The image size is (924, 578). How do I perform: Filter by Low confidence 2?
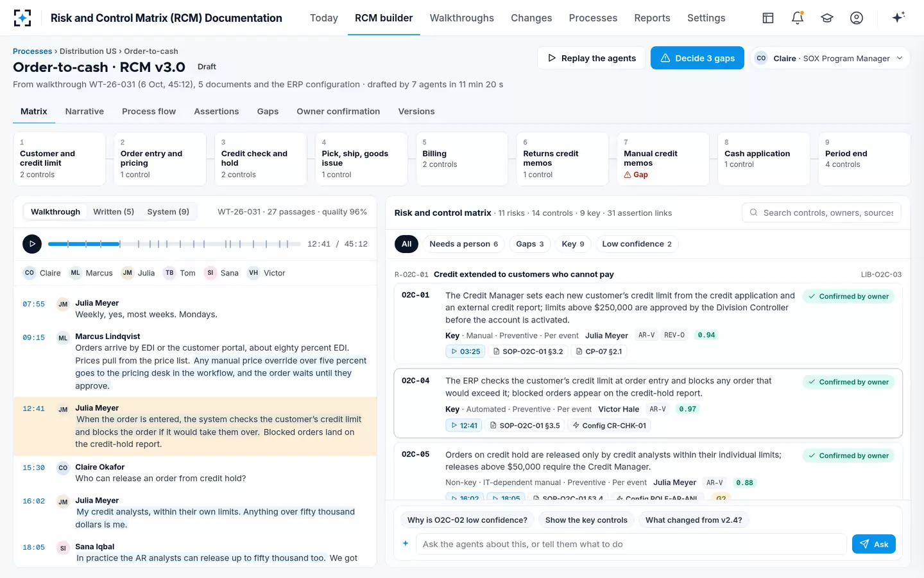point(637,244)
